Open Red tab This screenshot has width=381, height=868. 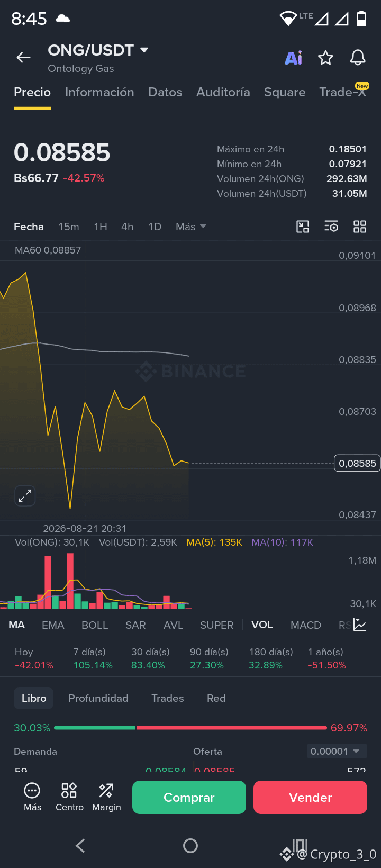(x=216, y=698)
